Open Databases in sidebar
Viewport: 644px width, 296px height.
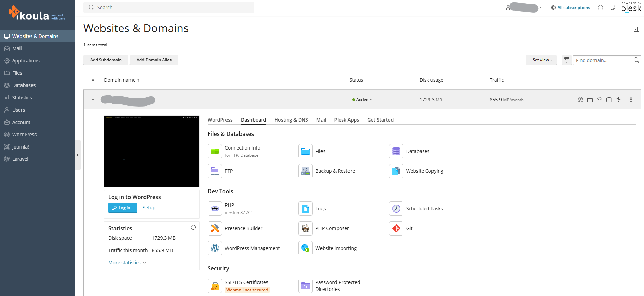[x=38, y=85]
